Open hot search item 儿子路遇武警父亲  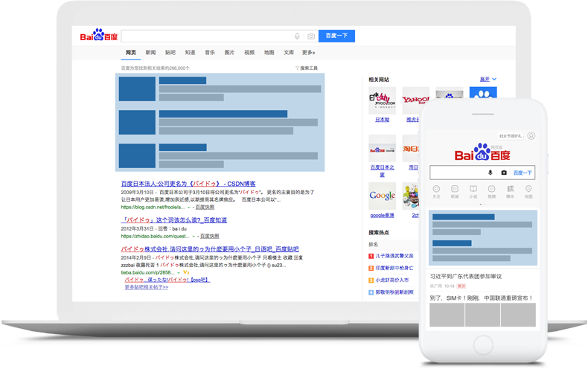[x=394, y=256]
